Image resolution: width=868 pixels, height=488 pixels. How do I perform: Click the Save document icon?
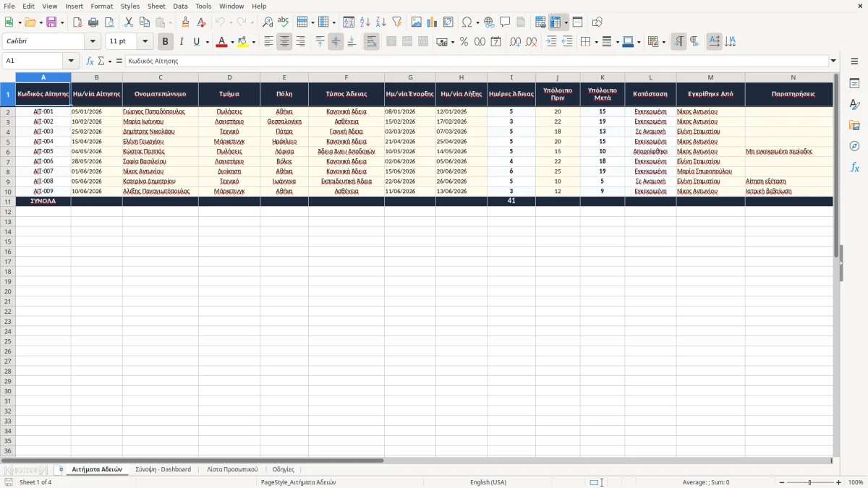pos(51,22)
